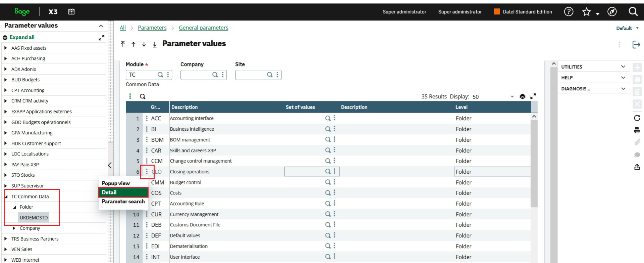
Task: Choose Parameter search from context menu
Action: 123,202
